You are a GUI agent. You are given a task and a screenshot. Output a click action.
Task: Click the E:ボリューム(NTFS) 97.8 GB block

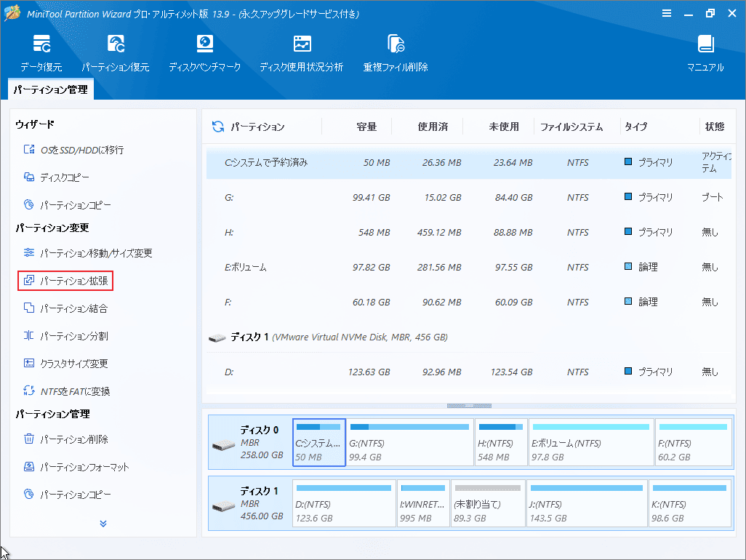tap(591, 442)
